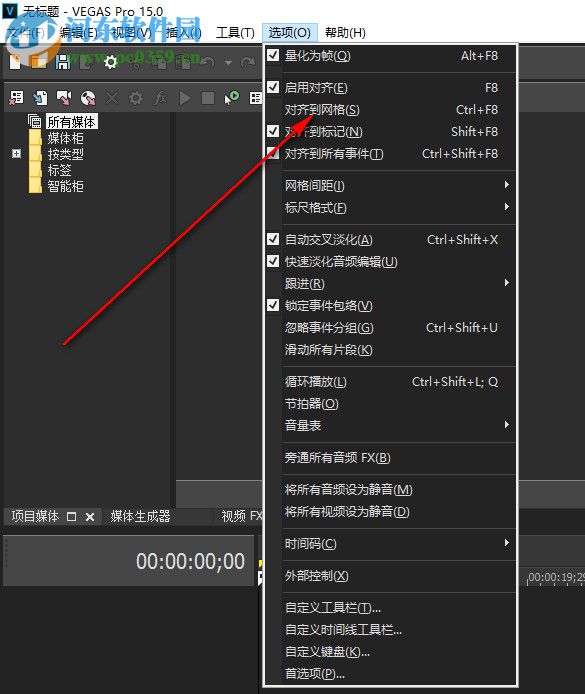This screenshot has width=585, height=694.
Task: Click float window icon beside 项目媒体
Action: [71, 516]
